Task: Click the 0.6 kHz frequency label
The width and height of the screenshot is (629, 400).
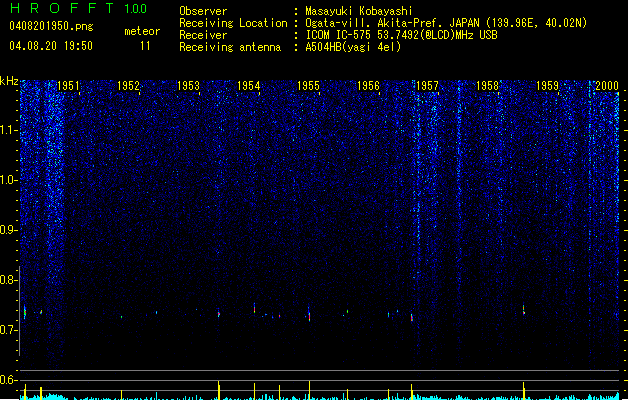Action: [8, 380]
